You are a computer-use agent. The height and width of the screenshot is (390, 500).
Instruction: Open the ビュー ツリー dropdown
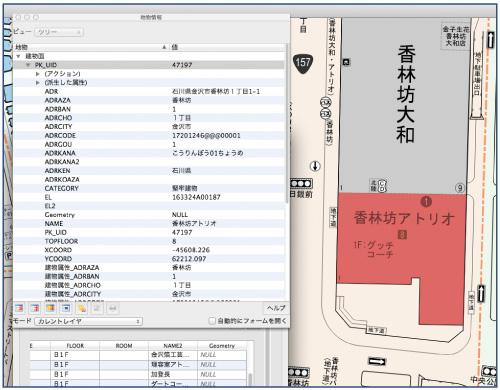click(59, 32)
